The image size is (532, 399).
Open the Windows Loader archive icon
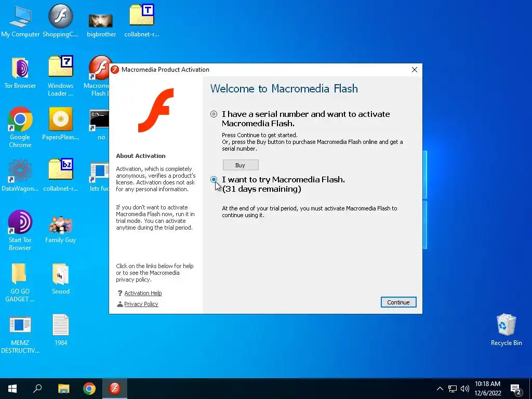coord(60,76)
